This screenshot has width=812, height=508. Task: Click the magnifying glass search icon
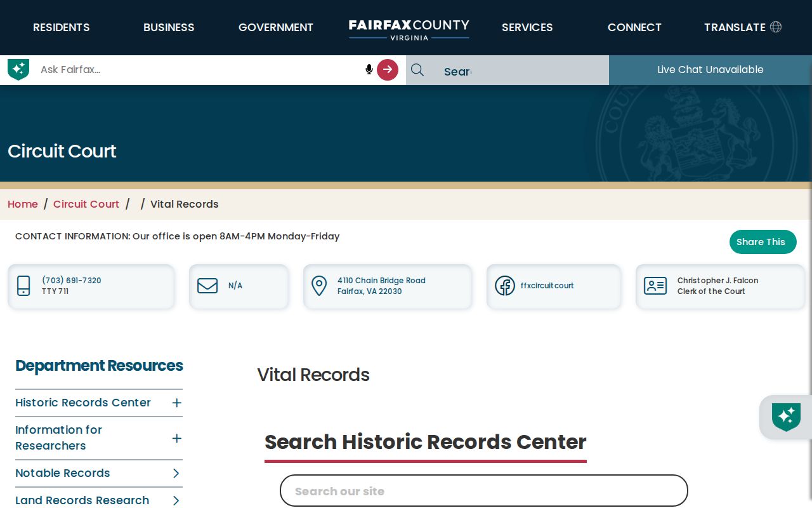[417, 70]
